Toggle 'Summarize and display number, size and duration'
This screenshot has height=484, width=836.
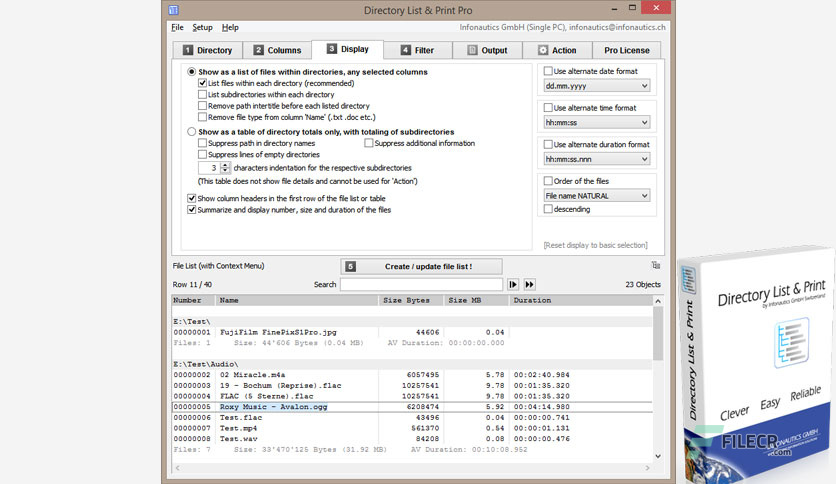pyautogui.click(x=191, y=210)
